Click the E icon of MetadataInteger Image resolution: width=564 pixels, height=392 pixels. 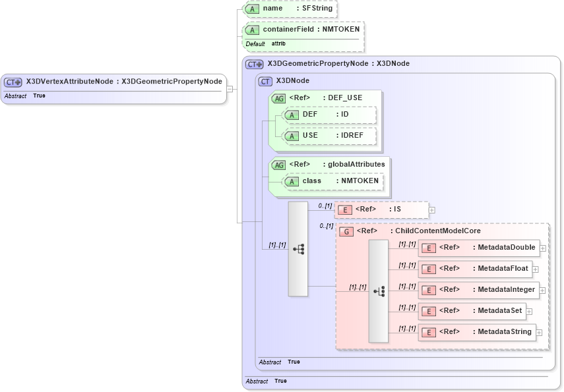pos(429,291)
